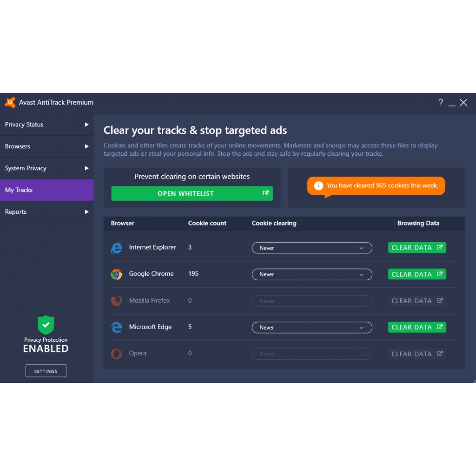Click the Google Chrome browser icon
The height and width of the screenshot is (476, 476).
coord(116,274)
